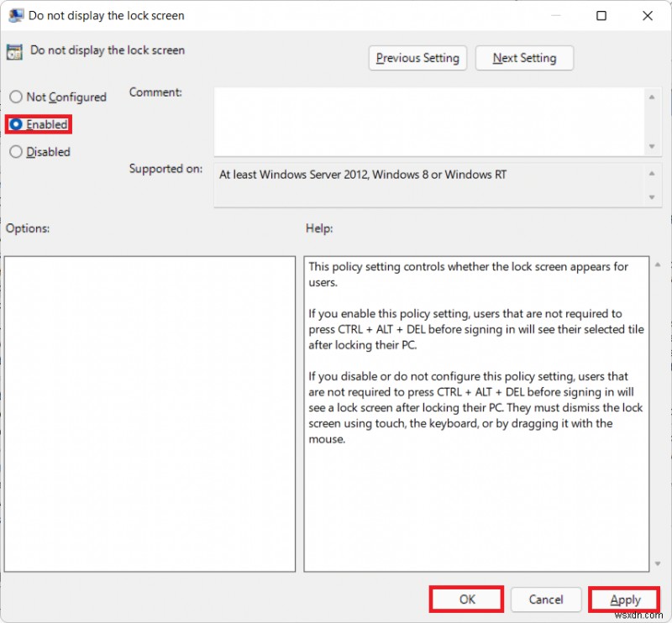Click the 'Comment:' label
The width and height of the screenshot is (672, 623).
(155, 92)
